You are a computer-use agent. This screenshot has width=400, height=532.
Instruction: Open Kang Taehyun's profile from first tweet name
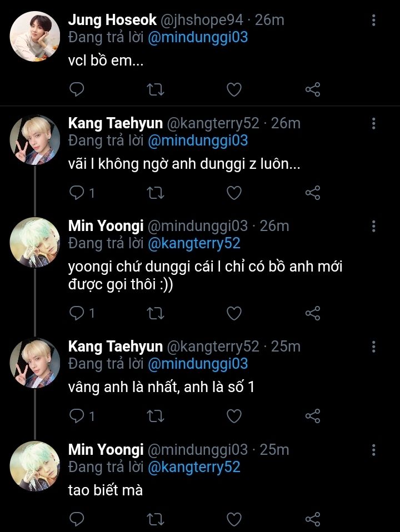[x=115, y=123]
